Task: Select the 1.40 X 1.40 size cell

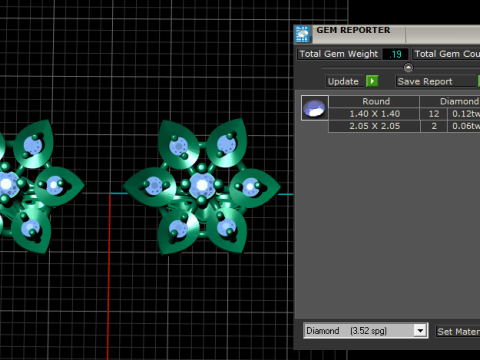Action: [x=374, y=114]
